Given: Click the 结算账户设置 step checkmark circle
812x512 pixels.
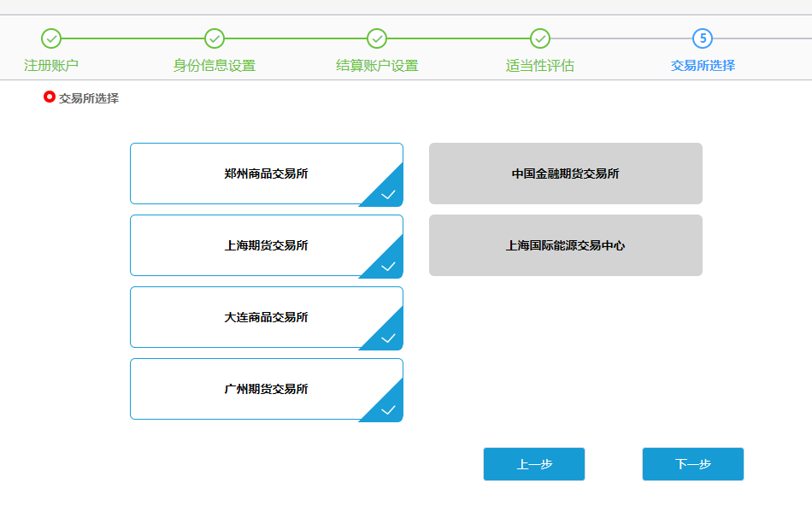Looking at the screenshot, I should pos(377,38).
